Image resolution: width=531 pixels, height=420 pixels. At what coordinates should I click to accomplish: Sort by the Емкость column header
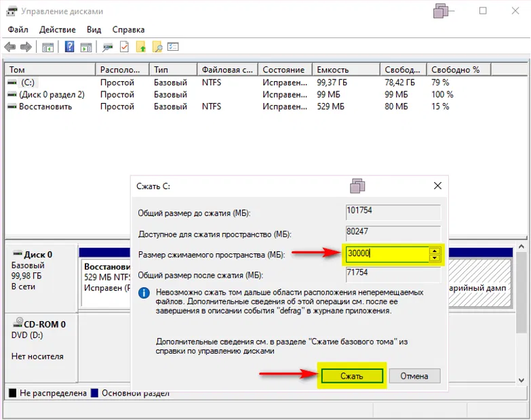pos(346,70)
